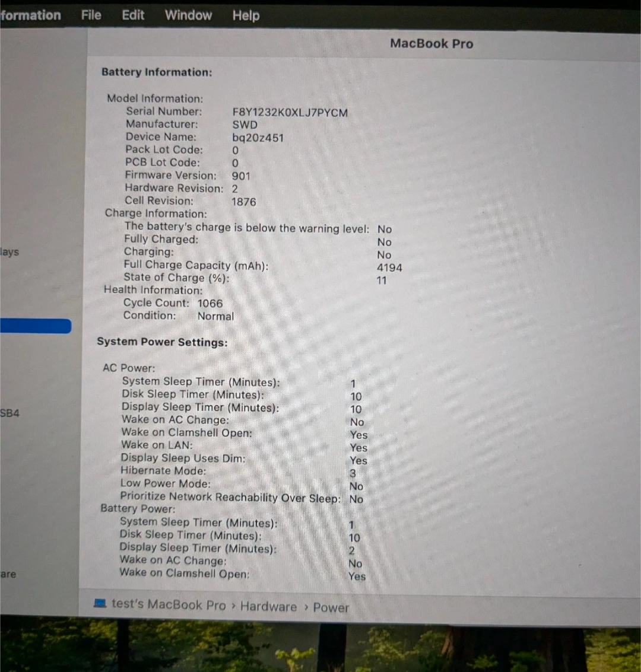Click manufacturer value "SWD"

point(245,125)
